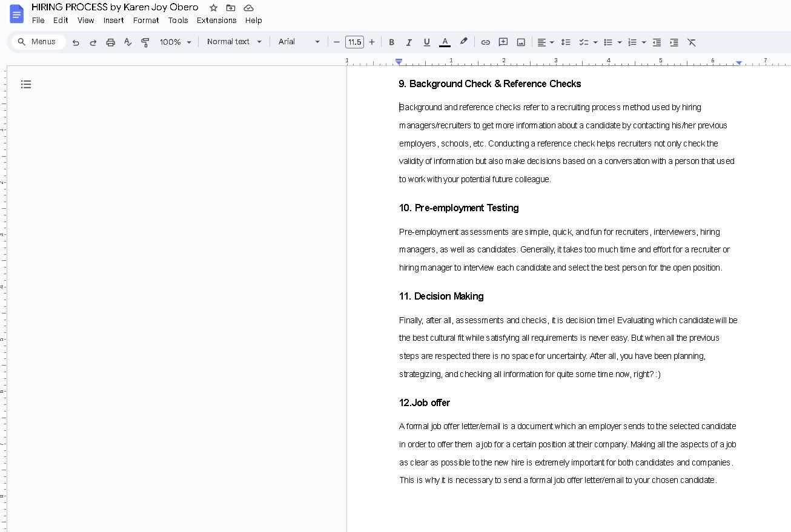
Task: Open the text alignment dropdown
Action: (546, 42)
